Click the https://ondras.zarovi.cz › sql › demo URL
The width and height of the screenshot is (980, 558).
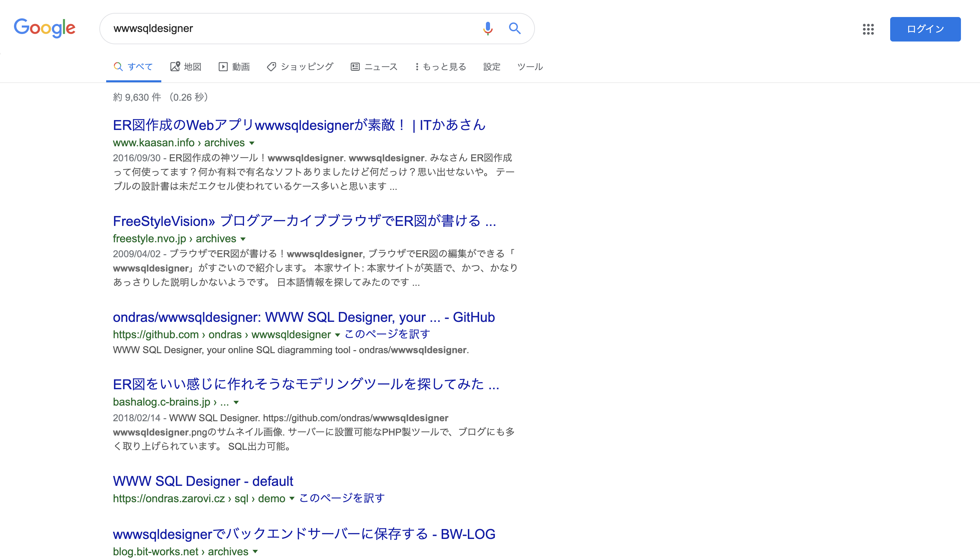[199, 498]
